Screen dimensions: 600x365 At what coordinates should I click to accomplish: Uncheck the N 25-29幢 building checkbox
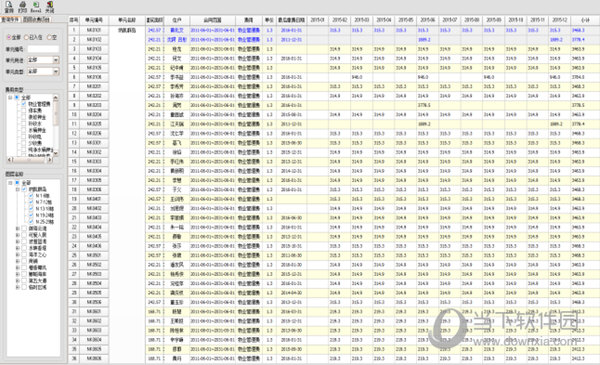(x=31, y=222)
